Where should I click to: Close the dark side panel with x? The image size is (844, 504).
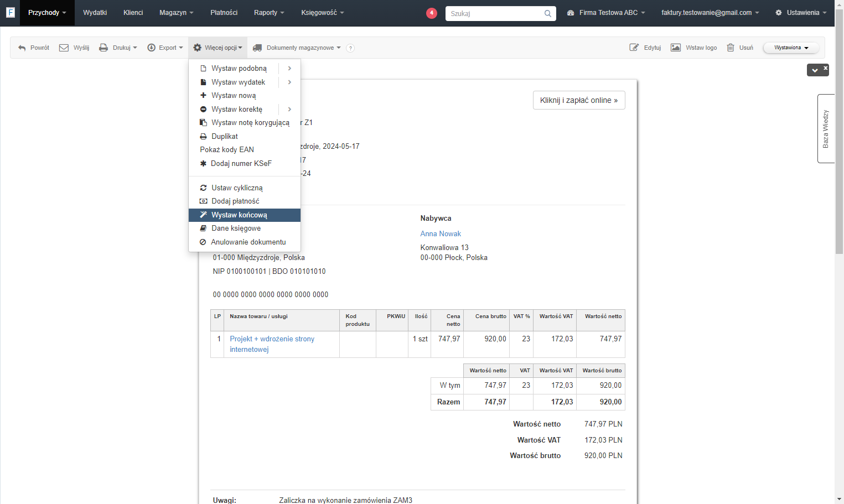825,68
